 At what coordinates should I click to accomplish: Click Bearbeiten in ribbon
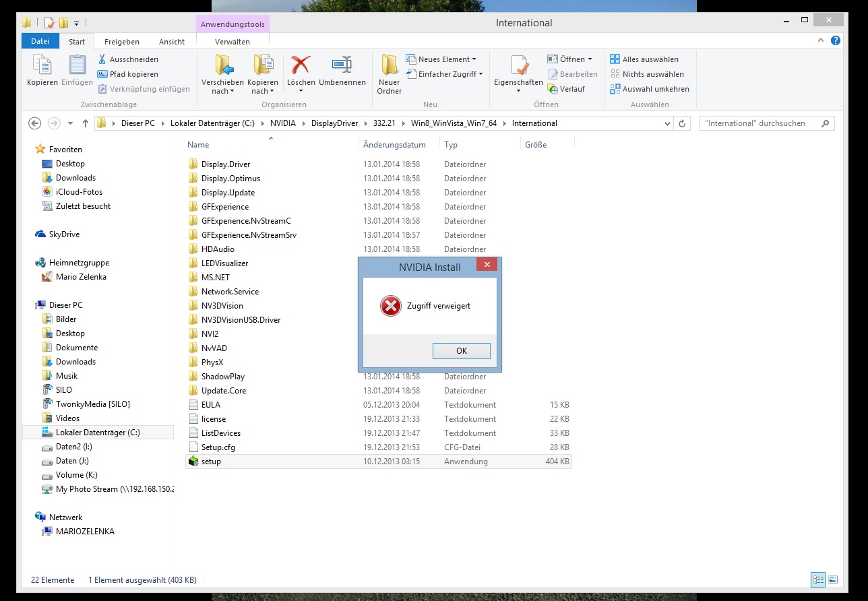[x=573, y=74]
